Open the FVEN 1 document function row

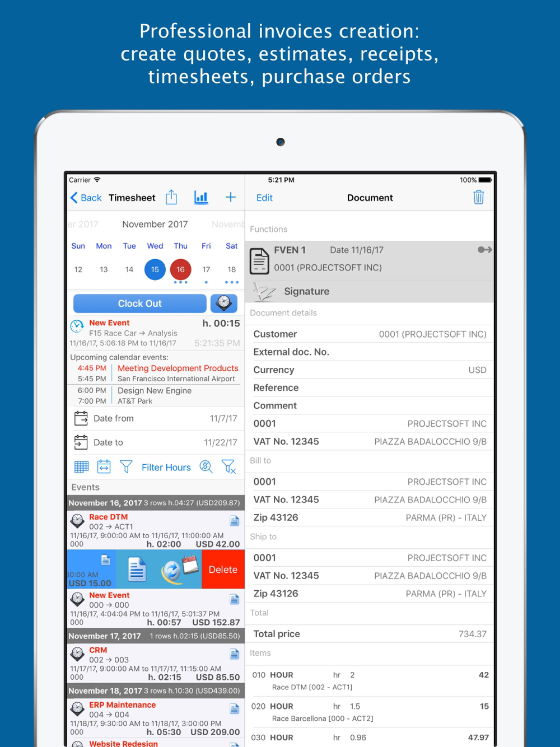[x=370, y=260]
